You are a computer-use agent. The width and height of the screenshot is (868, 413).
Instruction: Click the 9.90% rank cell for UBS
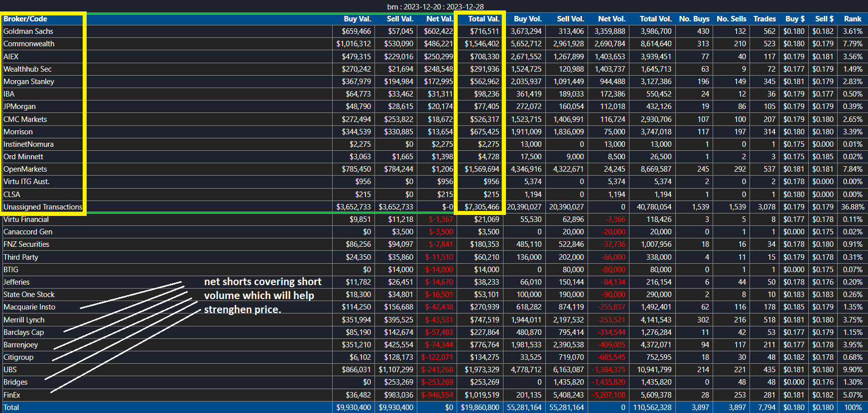[x=853, y=370]
